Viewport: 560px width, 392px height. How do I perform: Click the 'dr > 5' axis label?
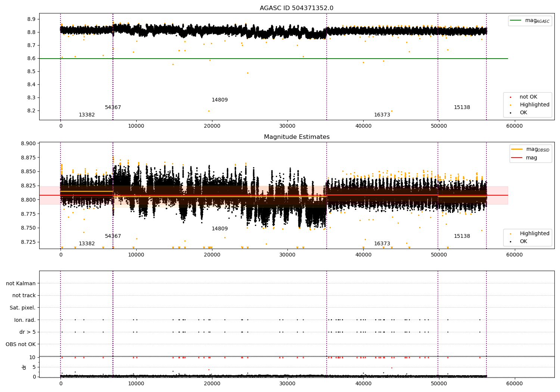tap(28, 332)
